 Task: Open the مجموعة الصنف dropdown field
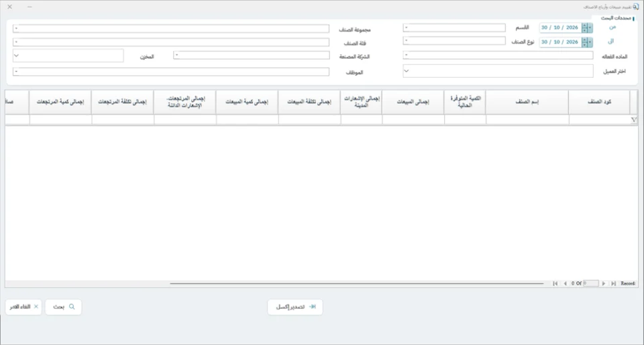(171, 28)
